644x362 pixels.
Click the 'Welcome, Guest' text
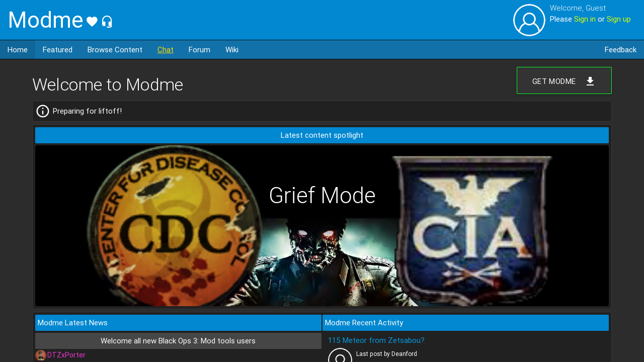(578, 8)
